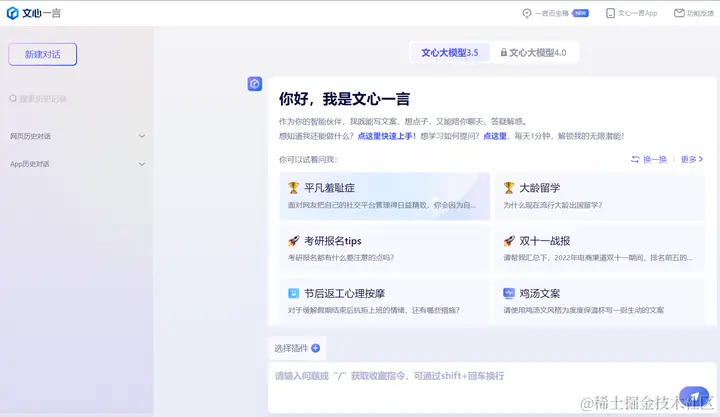Image resolution: width=720 pixels, height=417 pixels.
Task: Select the App历史对话 section label
Action: click(29, 164)
